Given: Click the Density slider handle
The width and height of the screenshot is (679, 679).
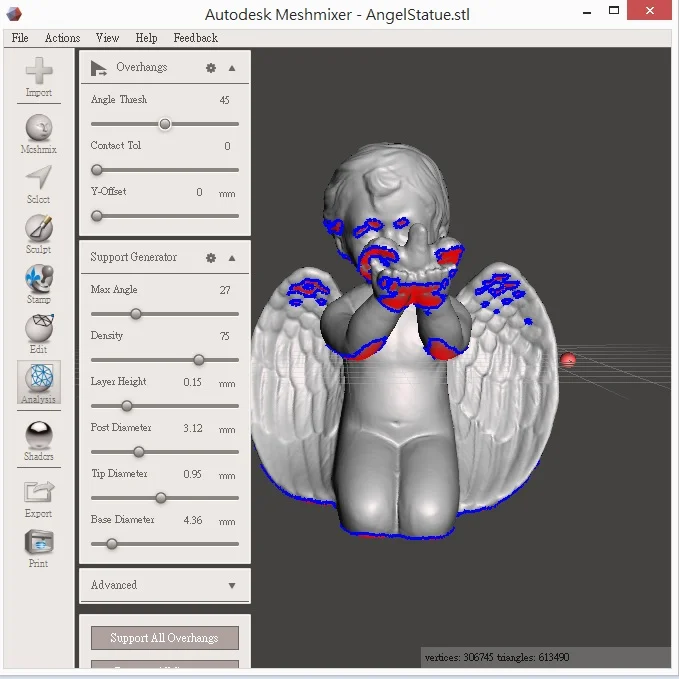Looking at the screenshot, I should tap(198, 360).
